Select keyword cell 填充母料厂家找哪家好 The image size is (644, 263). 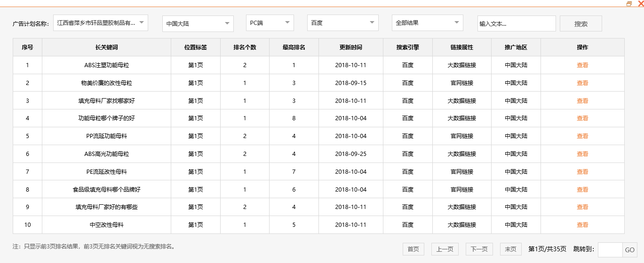106,101
